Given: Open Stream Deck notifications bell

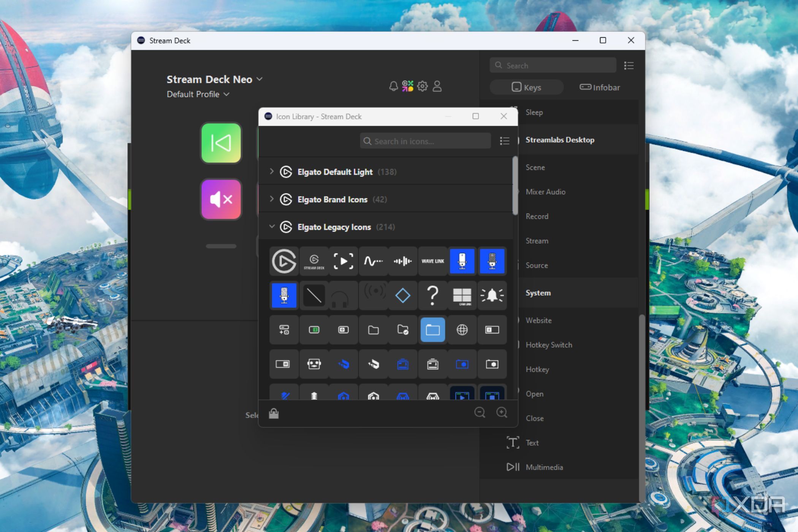Looking at the screenshot, I should (x=393, y=86).
